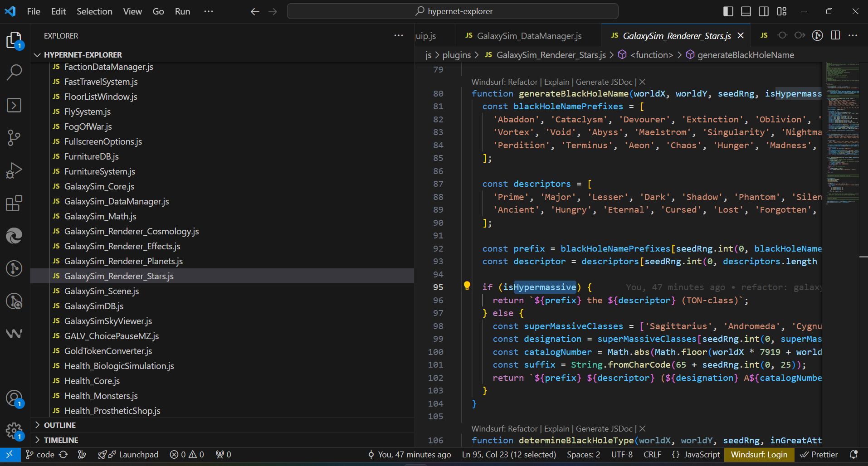Split the editor to the right
Screen dimensions: 868x466
click(835, 35)
